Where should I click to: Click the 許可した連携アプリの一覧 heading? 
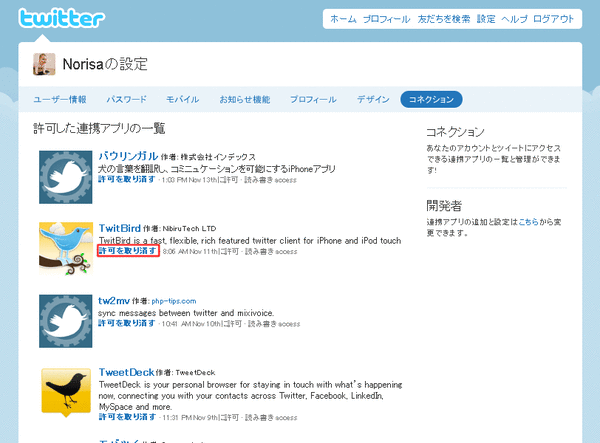tap(99, 128)
